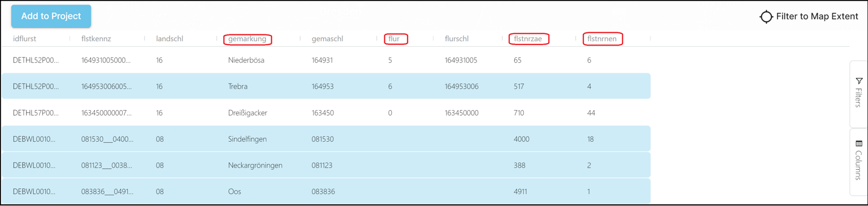This screenshot has width=868, height=206.
Task: Select the Niederbösa cell
Action: coord(246,60)
